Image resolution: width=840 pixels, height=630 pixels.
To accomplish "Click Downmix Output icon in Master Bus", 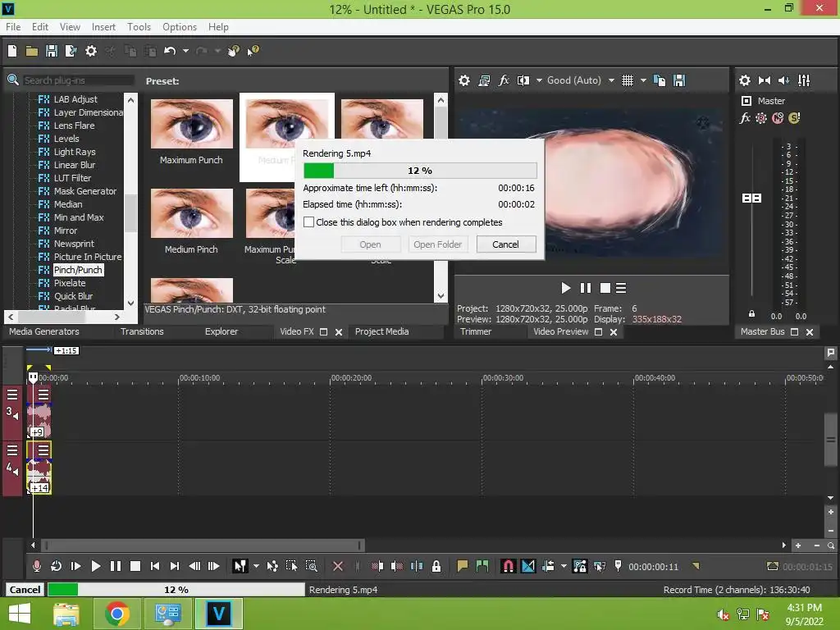I will click(x=765, y=80).
